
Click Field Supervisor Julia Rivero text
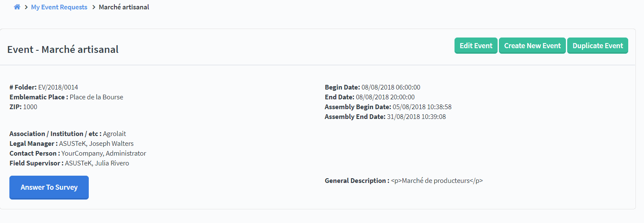tap(97, 163)
